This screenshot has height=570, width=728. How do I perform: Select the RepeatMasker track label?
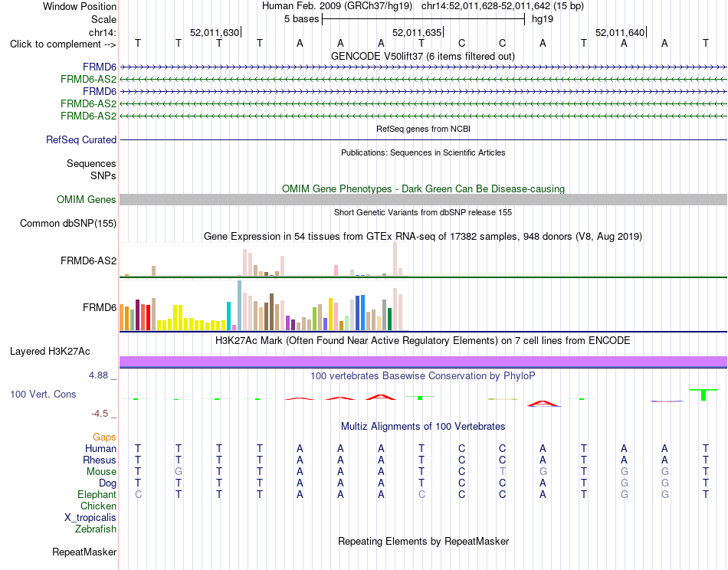(84, 552)
